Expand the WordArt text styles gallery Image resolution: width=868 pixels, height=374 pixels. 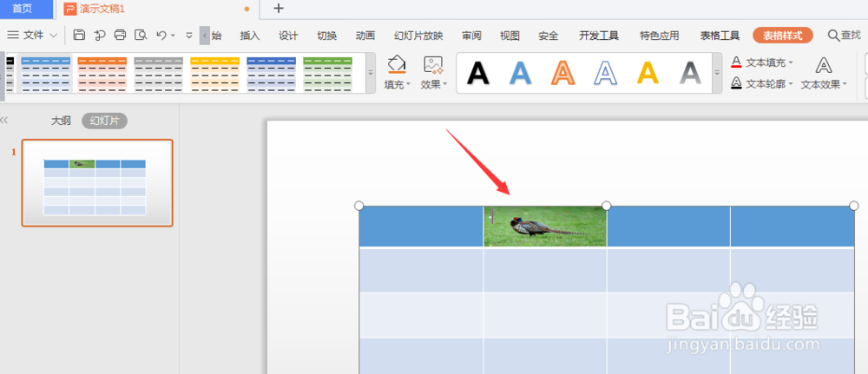[718, 73]
